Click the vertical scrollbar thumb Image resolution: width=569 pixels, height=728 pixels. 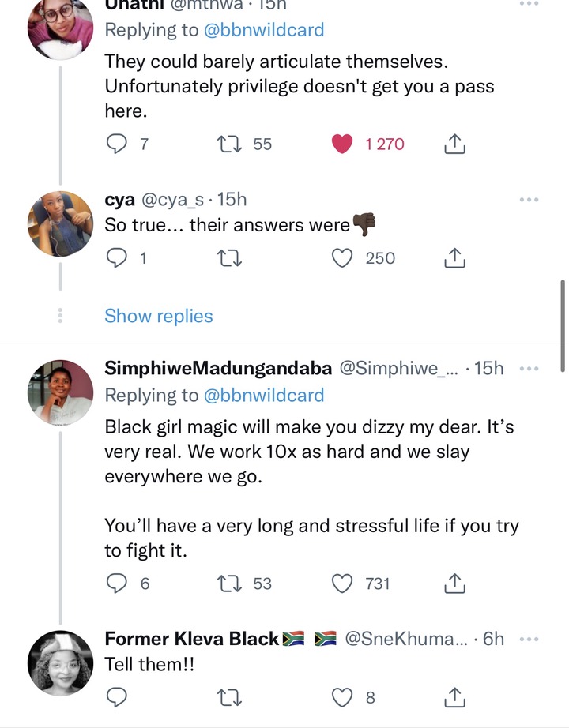coord(563,326)
